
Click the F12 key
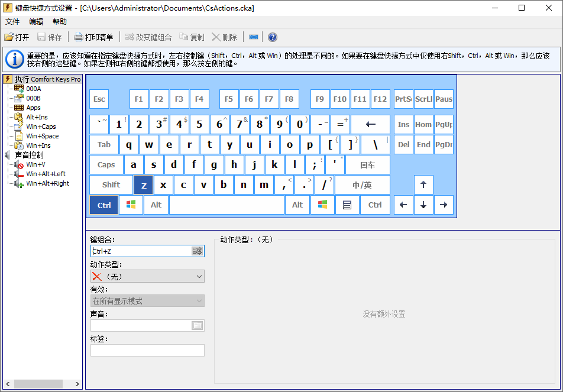click(x=380, y=99)
